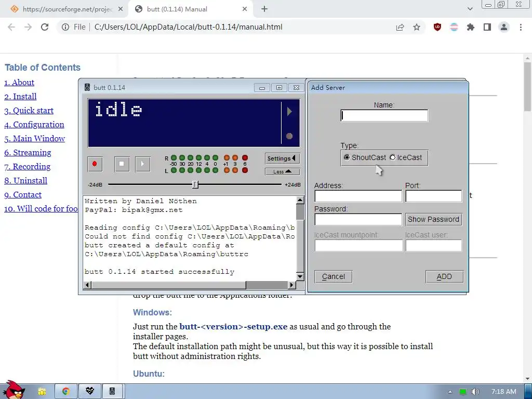Open the Uninstall section link
Image resolution: width=532 pixels, height=399 pixels.
point(25,180)
